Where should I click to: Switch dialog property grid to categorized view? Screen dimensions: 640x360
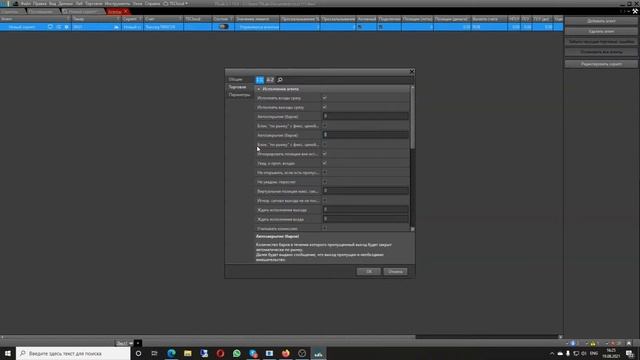pyautogui.click(x=260, y=80)
